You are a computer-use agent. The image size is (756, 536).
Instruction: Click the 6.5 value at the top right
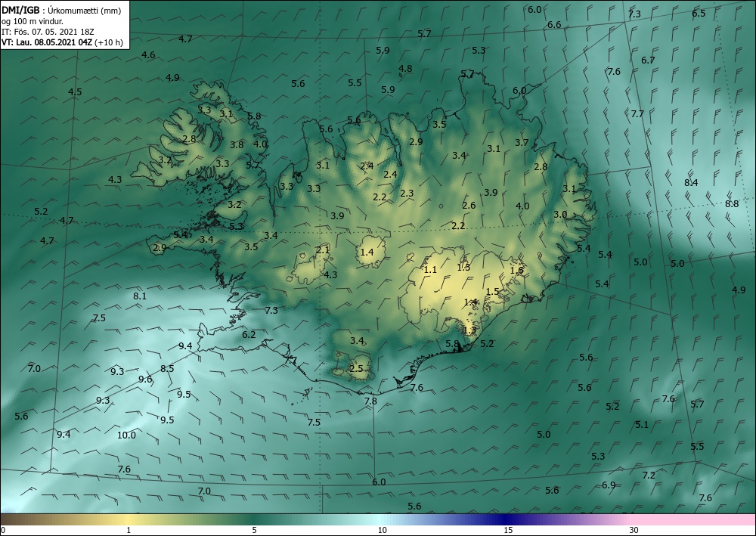point(699,14)
